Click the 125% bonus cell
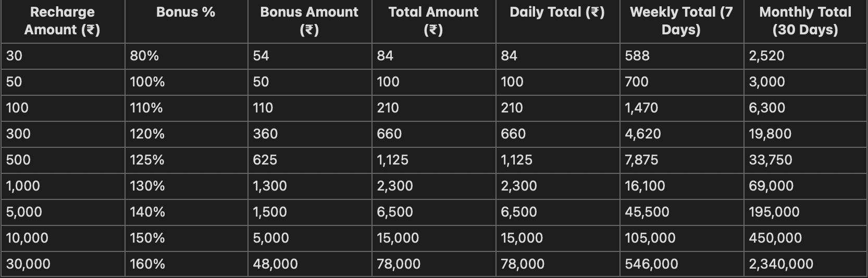This screenshot has width=868, height=278. coord(147,160)
